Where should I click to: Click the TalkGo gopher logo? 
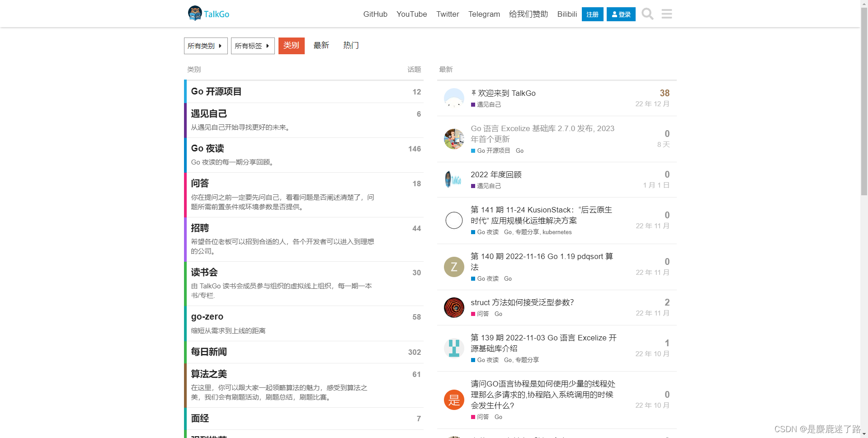point(209,14)
